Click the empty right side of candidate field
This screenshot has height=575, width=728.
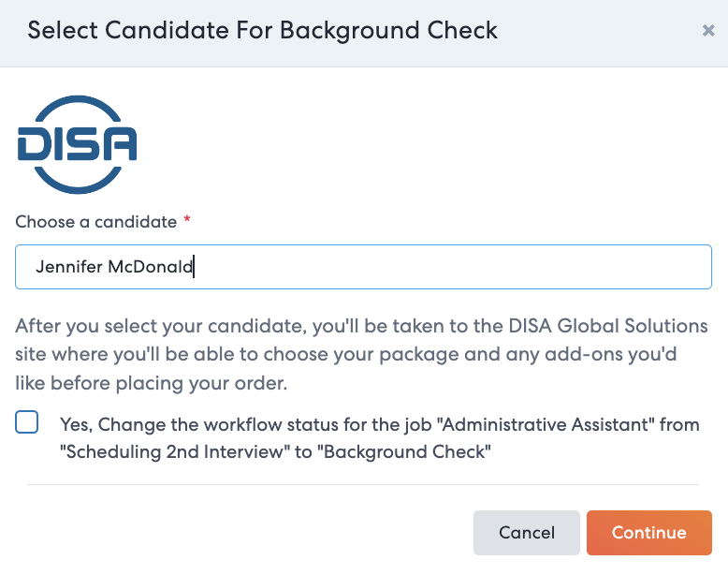coord(464,267)
